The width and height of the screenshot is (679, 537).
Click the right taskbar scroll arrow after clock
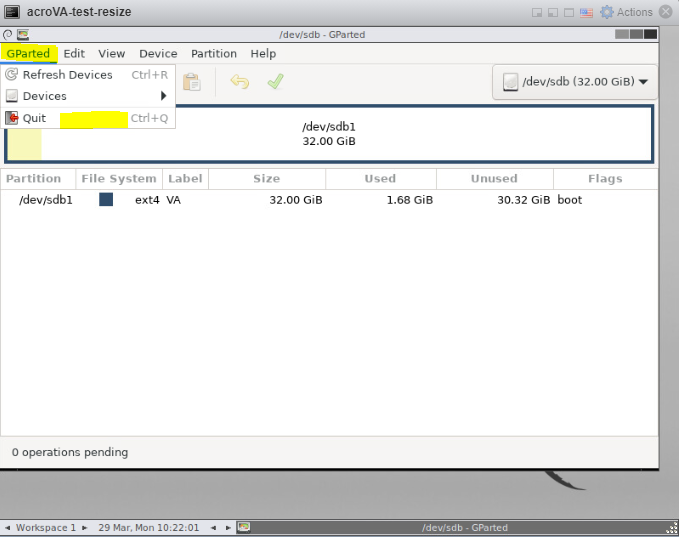(228, 528)
